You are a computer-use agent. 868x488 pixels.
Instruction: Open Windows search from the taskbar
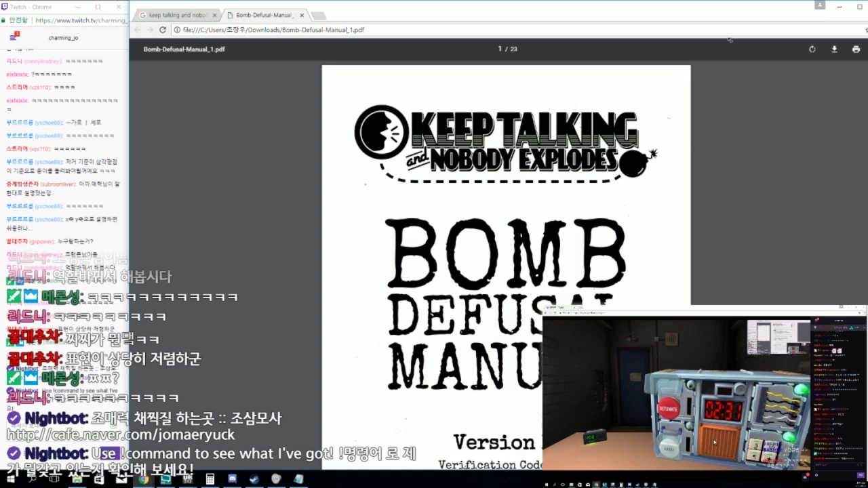point(32,479)
